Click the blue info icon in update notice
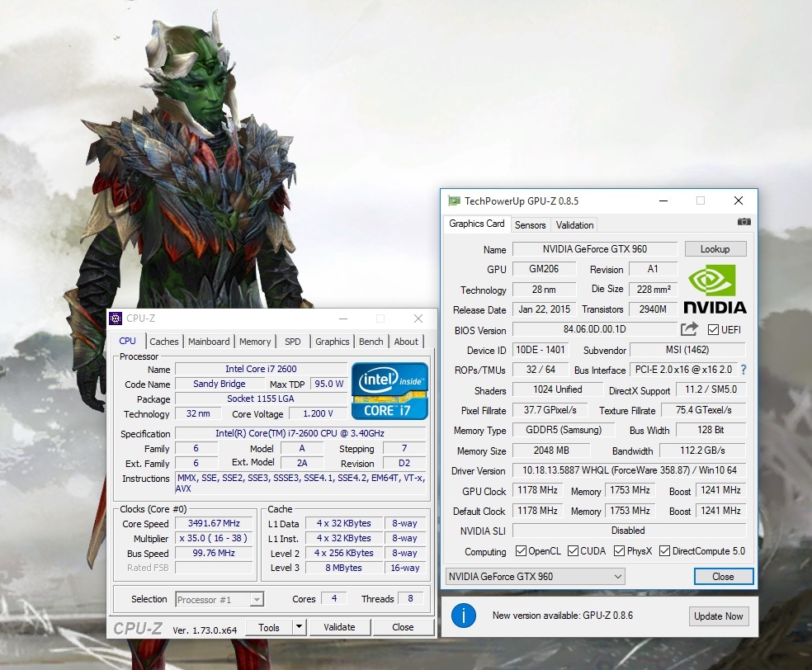Screen dimensions: 812x670 tap(464, 616)
